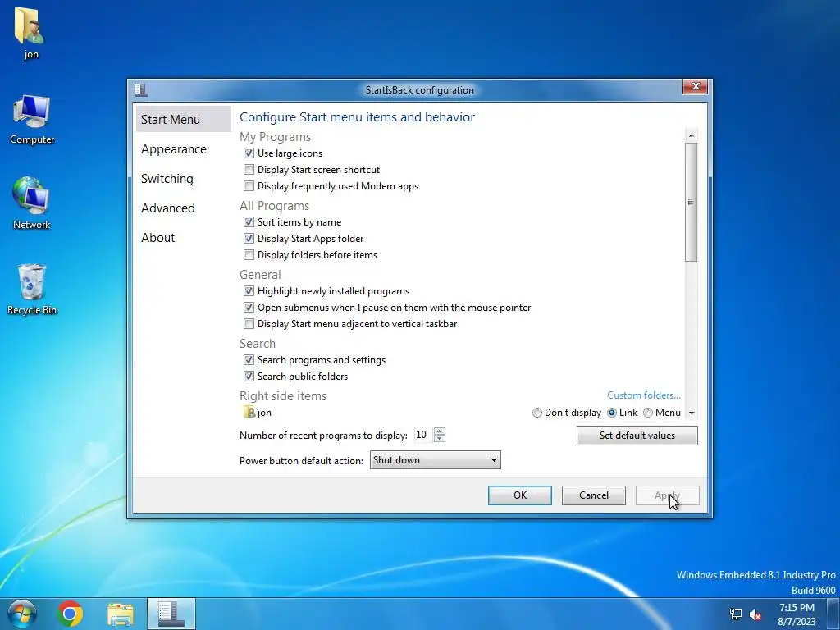The width and height of the screenshot is (840, 630).
Task: Decrease number of recent programs
Action: 440,438
